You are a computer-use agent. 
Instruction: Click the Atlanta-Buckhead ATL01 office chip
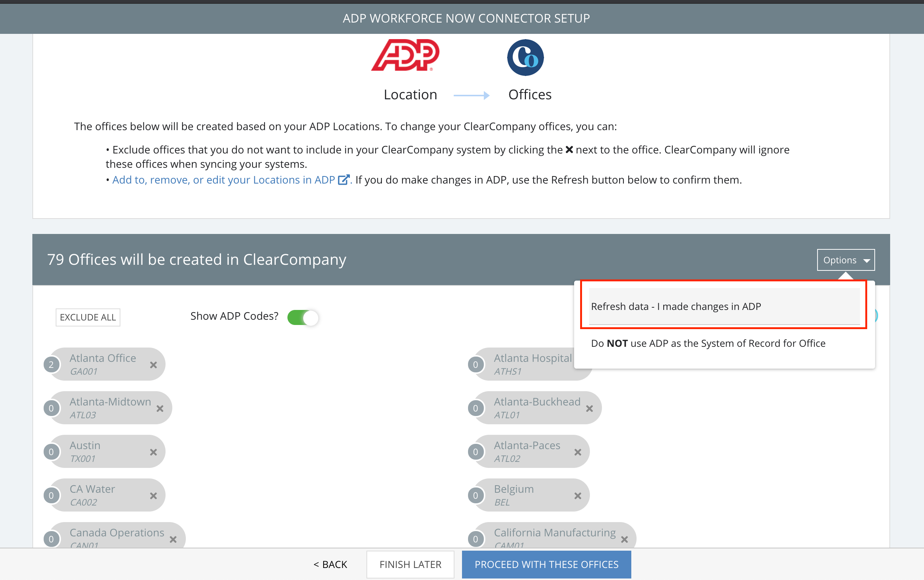coord(538,408)
